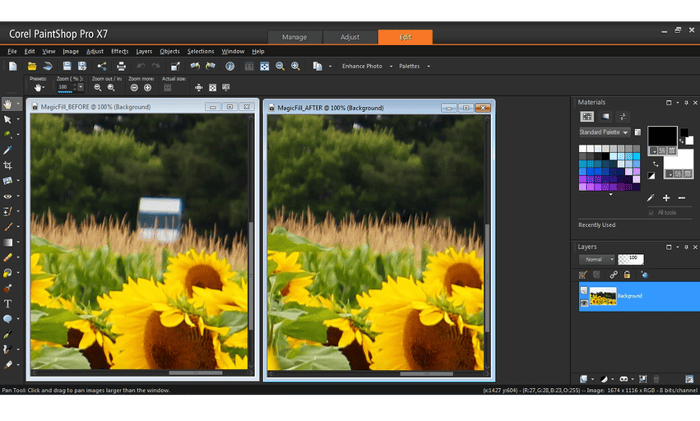The width and height of the screenshot is (700, 421).
Task: Select the Red Eye tool
Action: (8, 196)
